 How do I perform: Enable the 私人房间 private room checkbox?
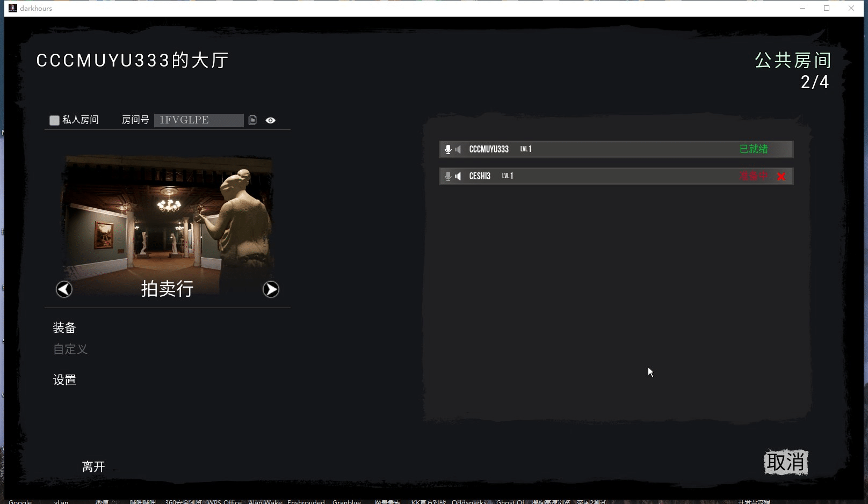coord(54,120)
